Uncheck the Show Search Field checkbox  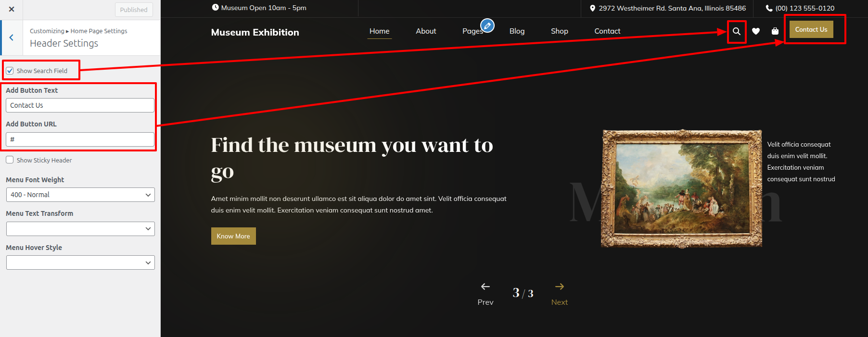tap(10, 71)
